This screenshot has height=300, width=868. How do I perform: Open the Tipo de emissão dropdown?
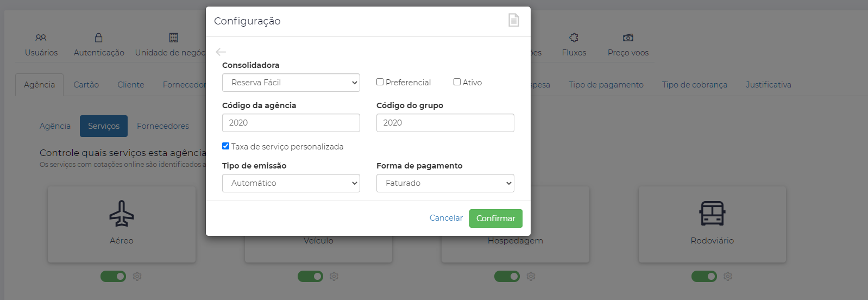[291, 183]
